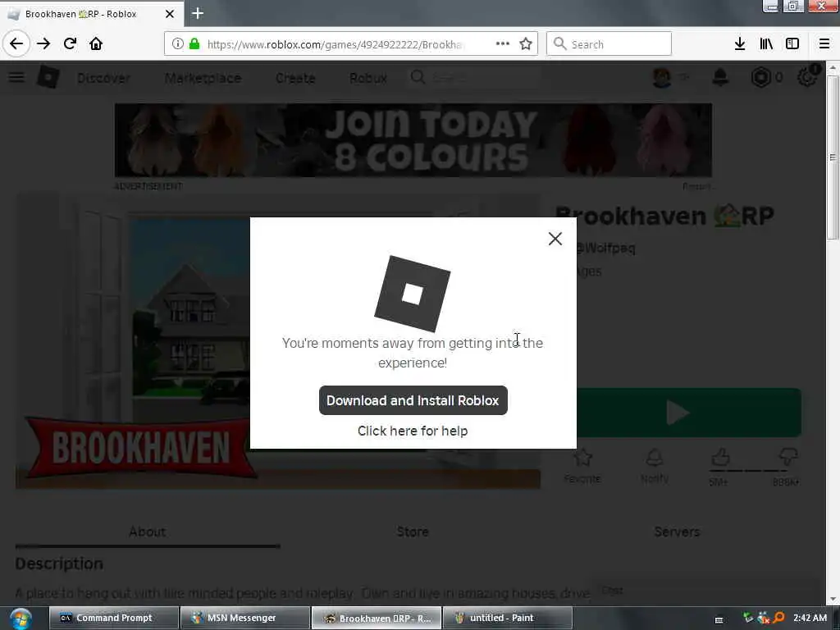Click the Join Today 8 Colours advertisement

coord(413,139)
